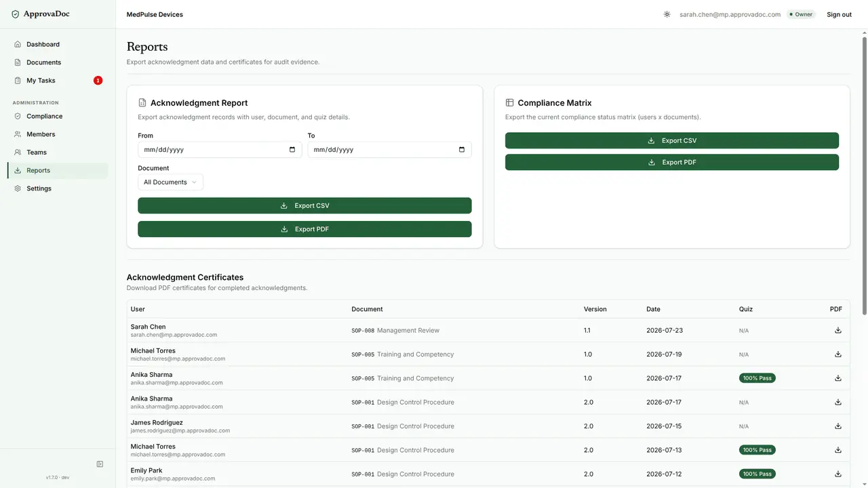Click the ApprovaDoc shield logo icon
The width and height of the screenshot is (868, 488).
click(x=16, y=14)
